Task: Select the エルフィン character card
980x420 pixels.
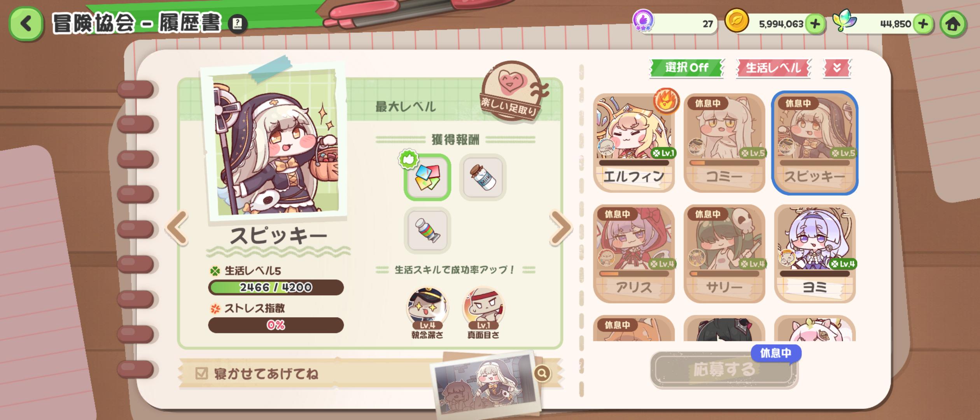Action: (x=634, y=143)
